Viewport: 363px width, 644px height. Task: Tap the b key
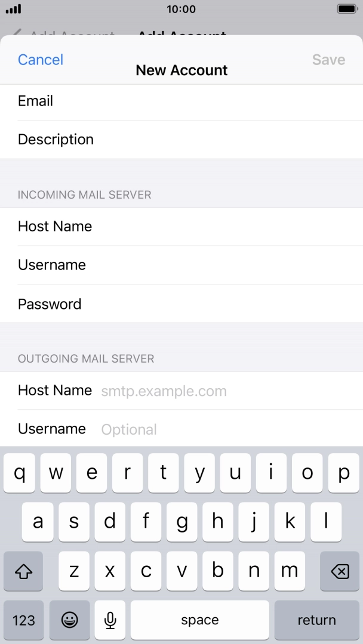pyautogui.click(x=217, y=571)
